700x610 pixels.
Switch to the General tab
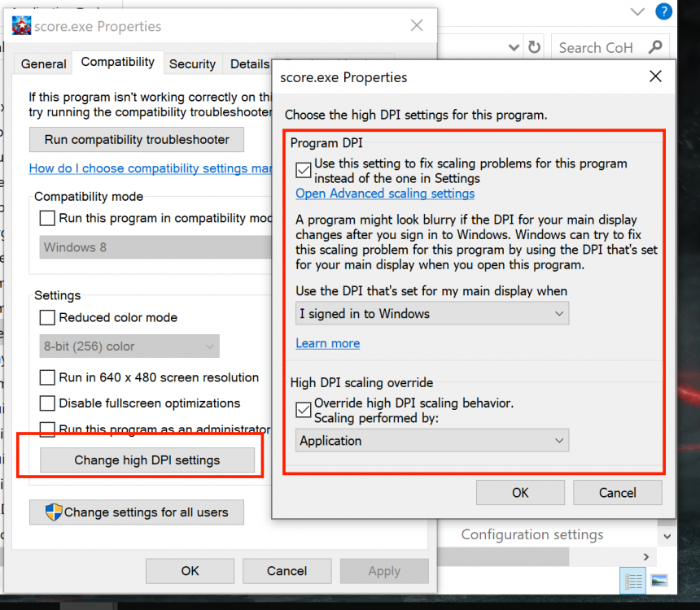point(43,63)
